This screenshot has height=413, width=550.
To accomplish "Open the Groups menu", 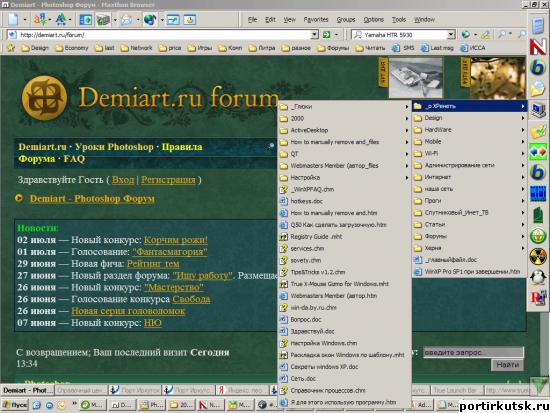I will tap(346, 20).
